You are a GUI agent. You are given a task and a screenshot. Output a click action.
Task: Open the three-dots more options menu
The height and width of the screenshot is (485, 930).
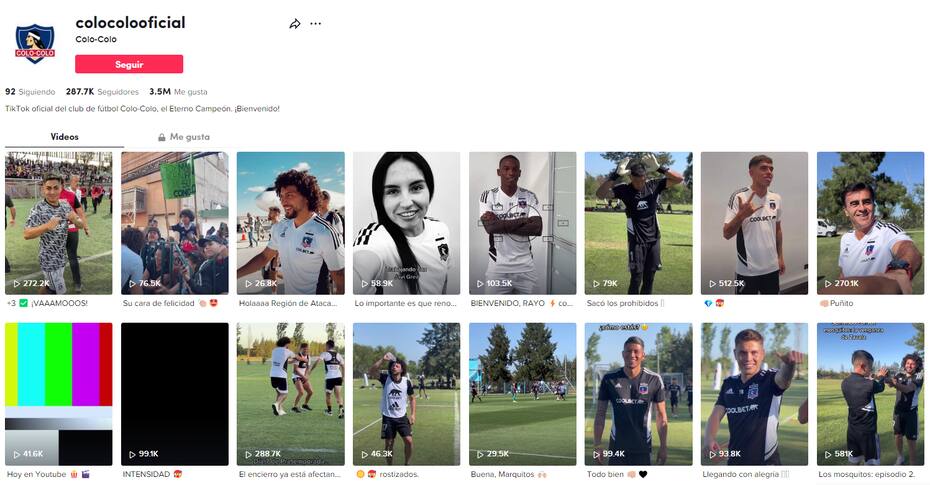click(x=316, y=24)
